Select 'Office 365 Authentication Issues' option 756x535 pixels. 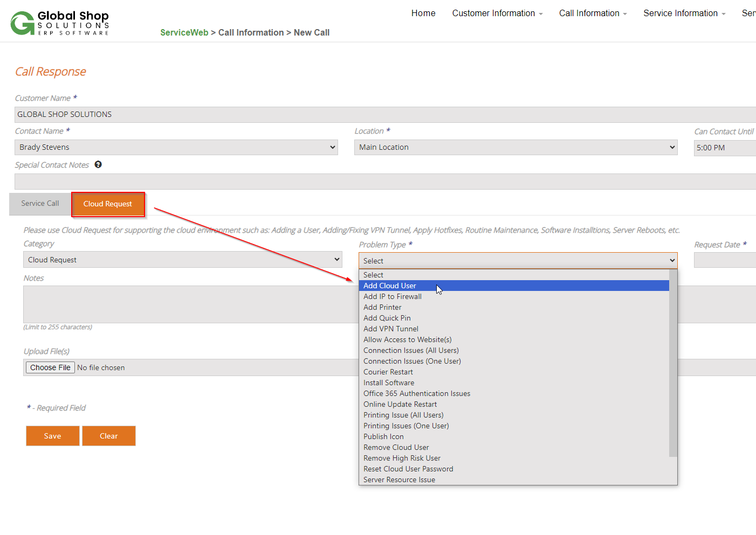click(x=514, y=393)
